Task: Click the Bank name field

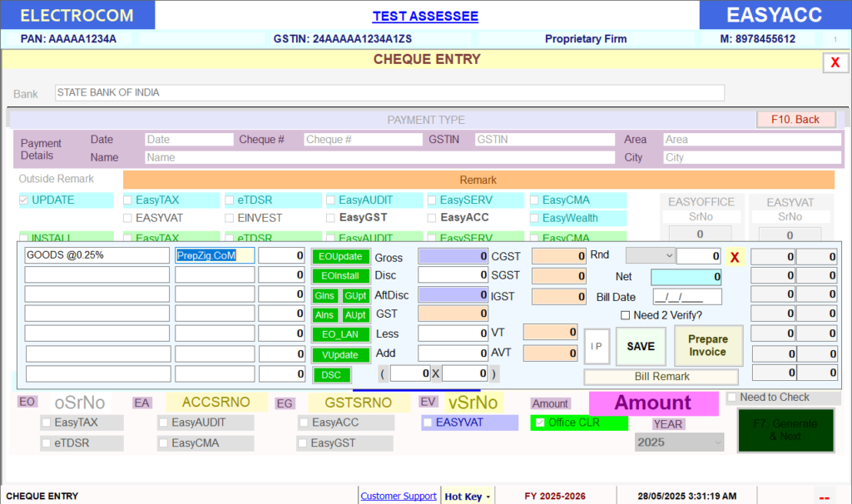Action: pos(389,92)
